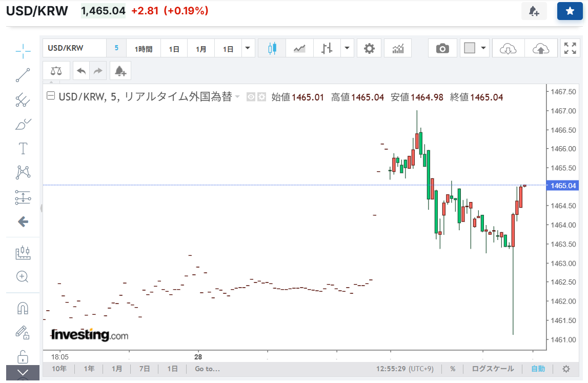Click the Go to... button
The image size is (588, 383).
(x=207, y=369)
